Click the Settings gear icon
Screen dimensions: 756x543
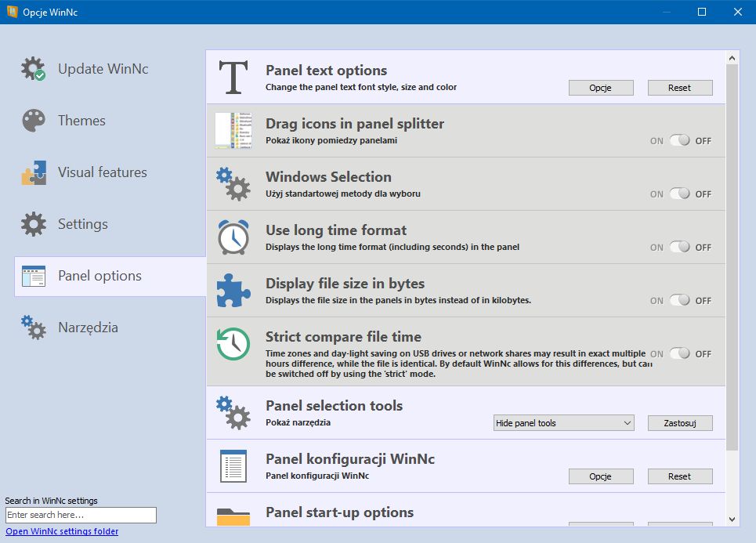click(x=33, y=224)
